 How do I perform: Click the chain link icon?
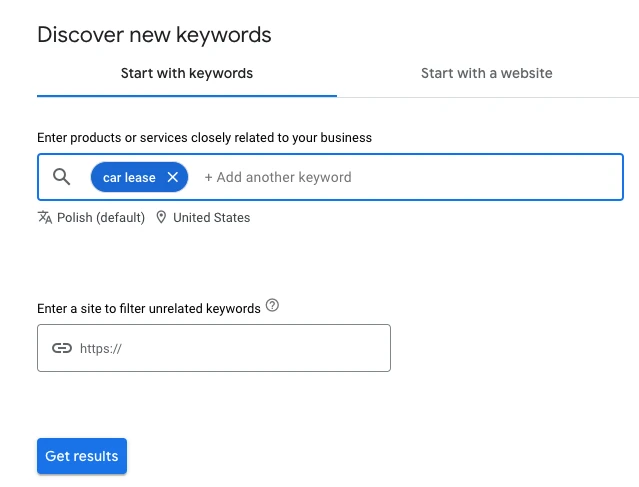(62, 348)
